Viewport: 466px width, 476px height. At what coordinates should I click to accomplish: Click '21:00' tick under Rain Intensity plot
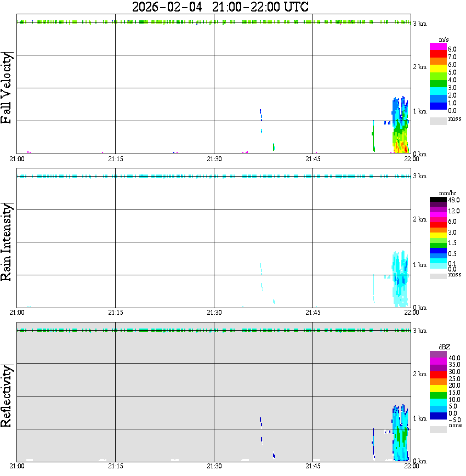(x=17, y=313)
